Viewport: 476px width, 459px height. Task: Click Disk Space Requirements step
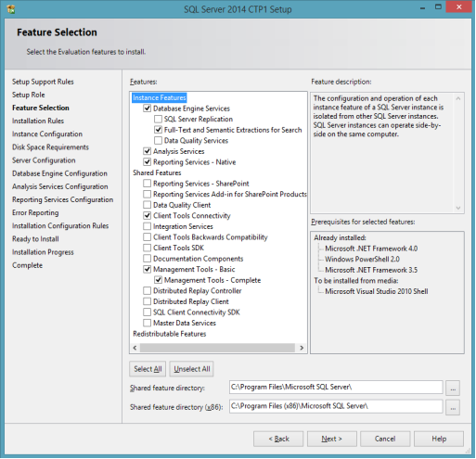tap(50, 147)
